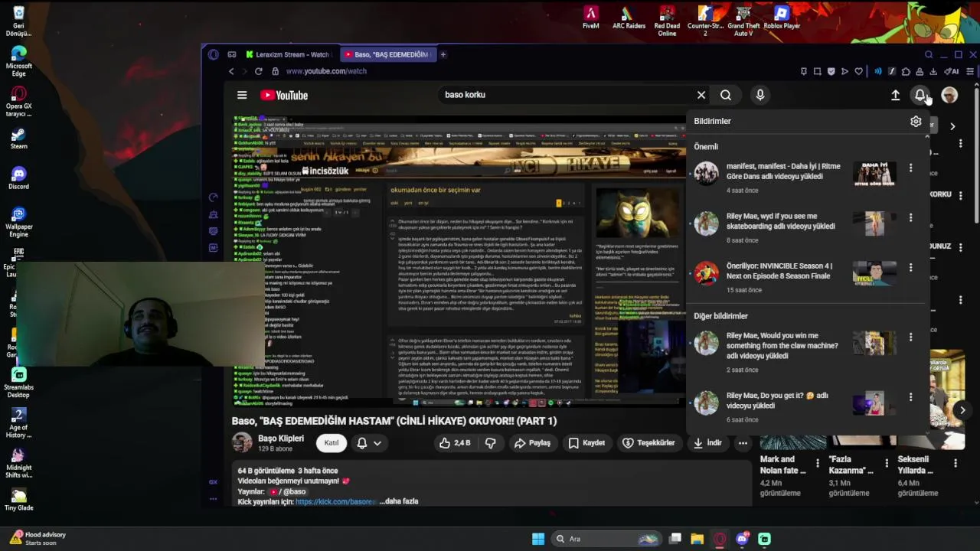Open the YouTube create/upload icon
Image resolution: width=980 pixels, height=551 pixels.
point(895,95)
